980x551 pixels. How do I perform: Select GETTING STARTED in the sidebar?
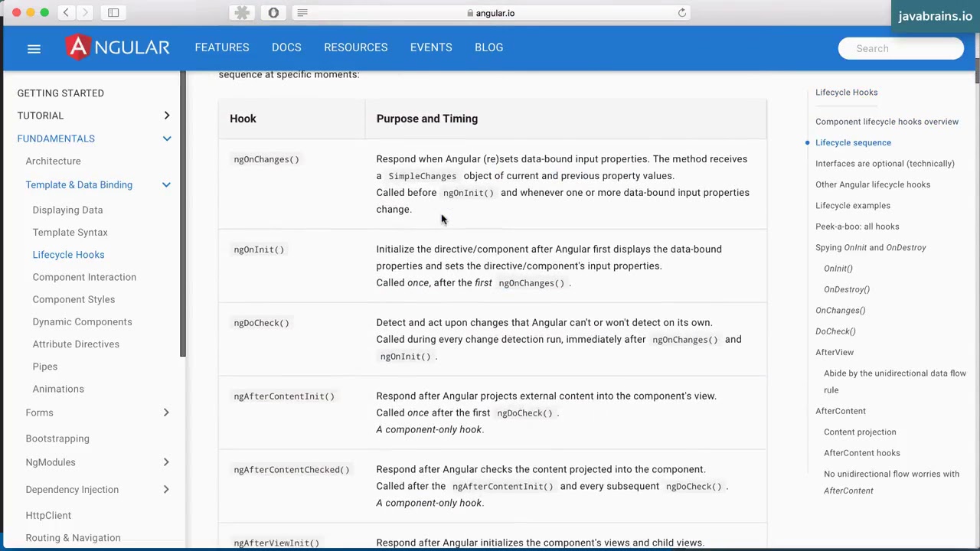click(x=60, y=93)
